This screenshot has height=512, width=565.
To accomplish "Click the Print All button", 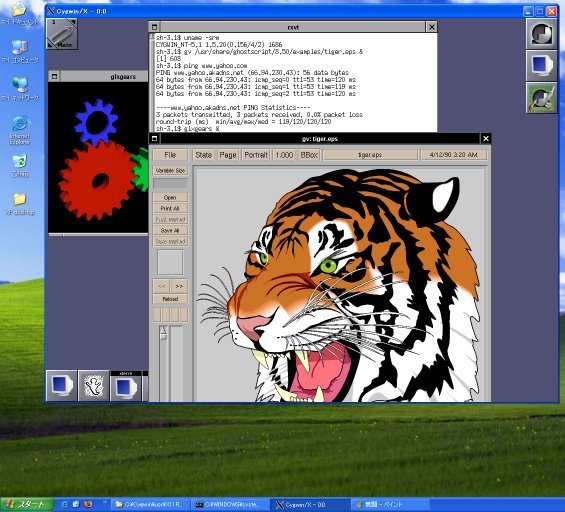I will (170, 208).
